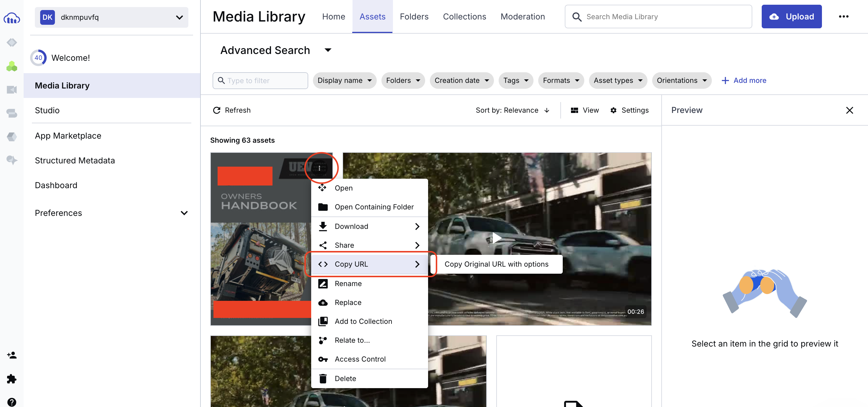Open the help question mark icon
868x407 pixels.
[x=12, y=402]
